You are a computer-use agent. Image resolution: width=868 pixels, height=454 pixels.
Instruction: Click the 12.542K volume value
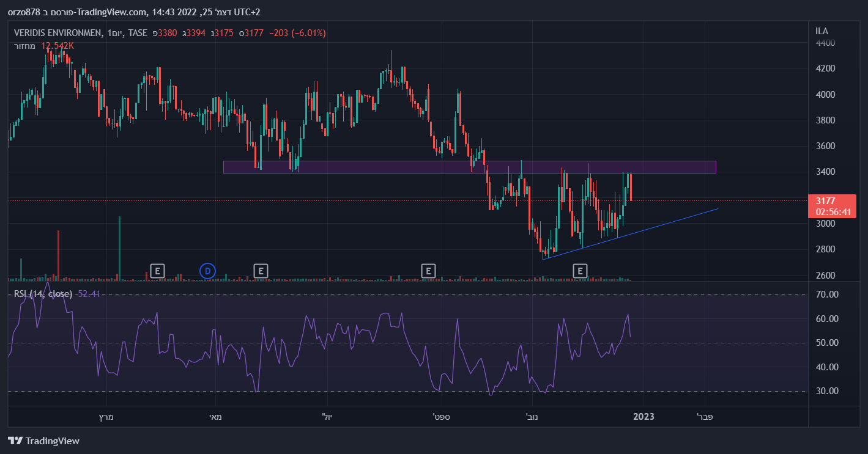57,45
